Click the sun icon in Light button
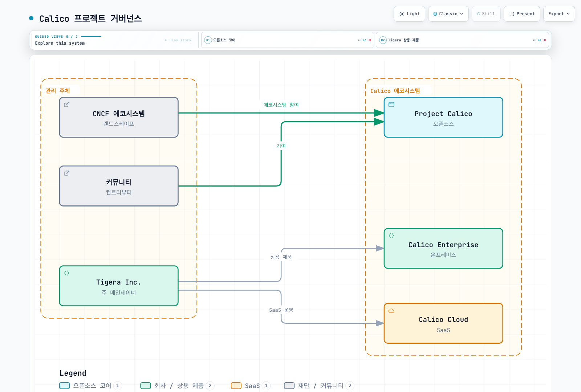This screenshot has height=392, width=581. 402,14
